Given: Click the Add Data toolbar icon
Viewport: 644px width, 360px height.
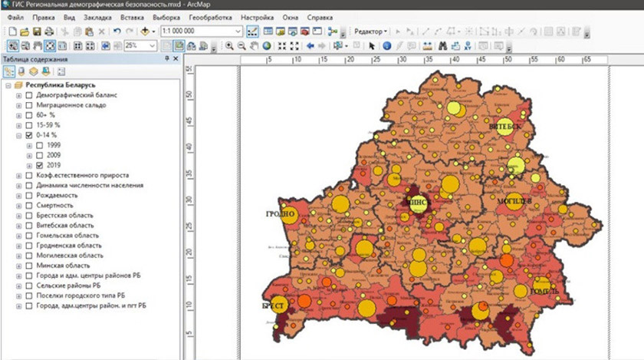Looking at the screenshot, I should tap(146, 31).
